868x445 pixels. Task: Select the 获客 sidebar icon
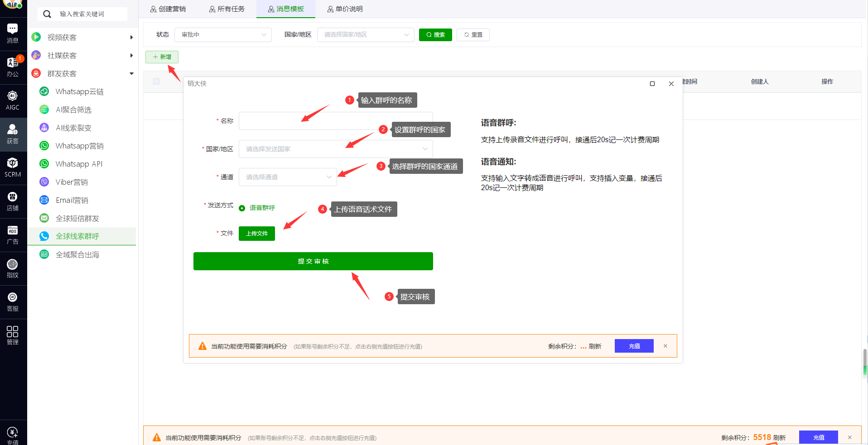tap(13, 134)
